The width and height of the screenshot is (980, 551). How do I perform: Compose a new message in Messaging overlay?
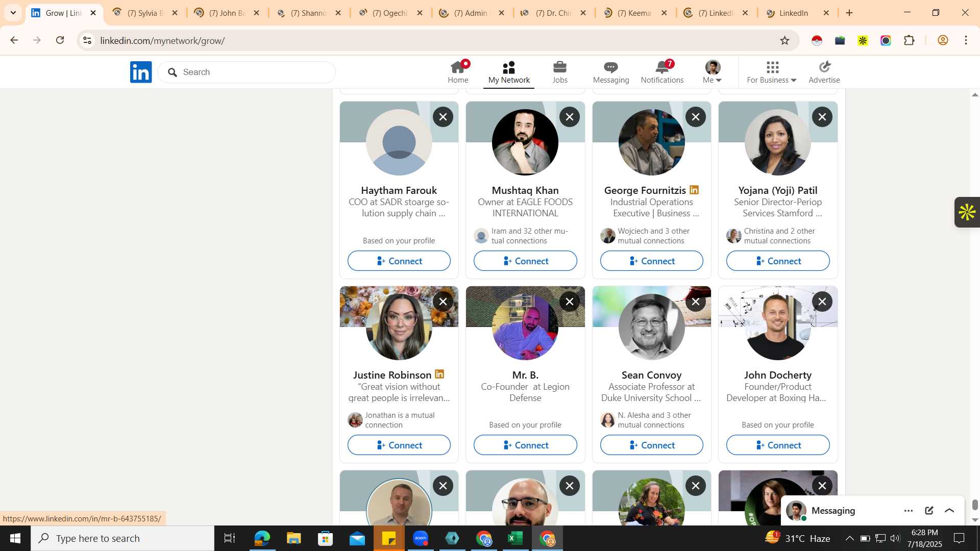pos(929,510)
